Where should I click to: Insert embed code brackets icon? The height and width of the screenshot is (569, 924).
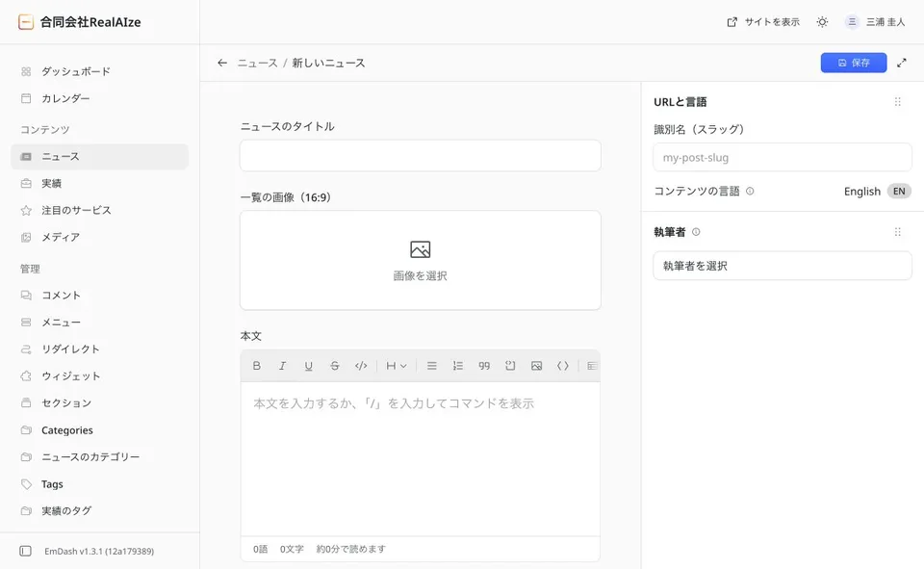tap(563, 366)
